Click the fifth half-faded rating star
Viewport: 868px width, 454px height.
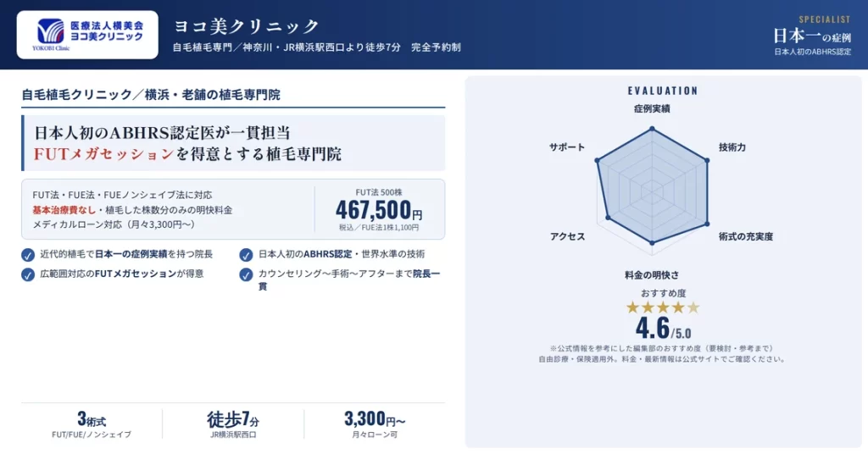[x=693, y=307]
